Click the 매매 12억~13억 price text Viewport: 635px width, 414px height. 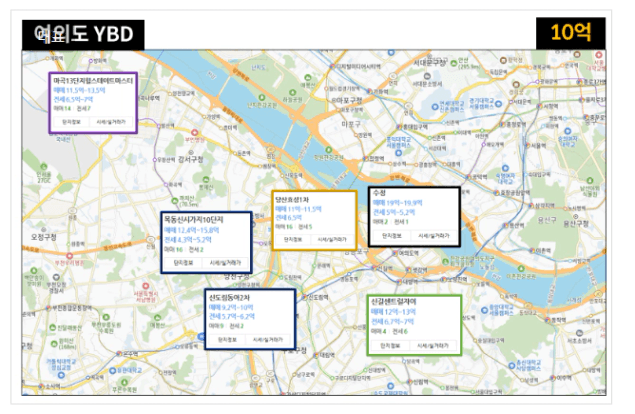point(394,312)
